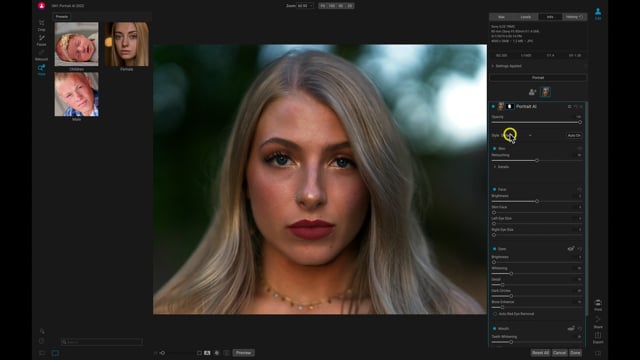
Task: Toggle the left panel icon at bottom left
Action: click(x=42, y=353)
